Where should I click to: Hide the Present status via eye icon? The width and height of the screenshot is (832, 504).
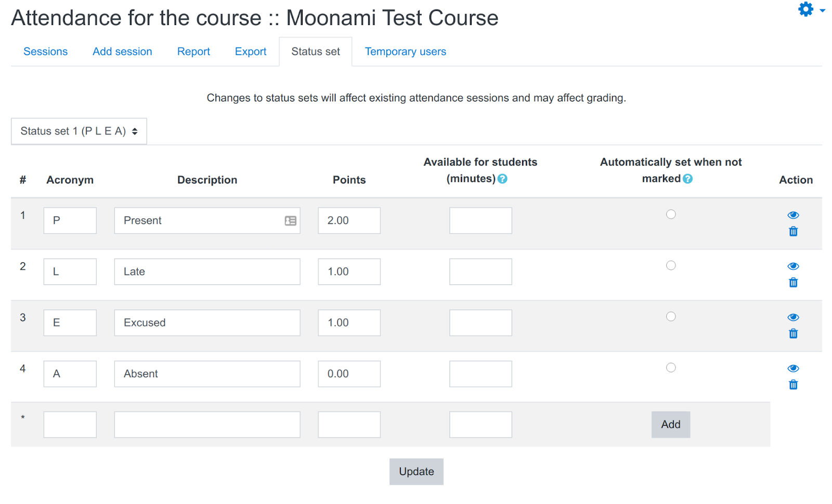(793, 215)
